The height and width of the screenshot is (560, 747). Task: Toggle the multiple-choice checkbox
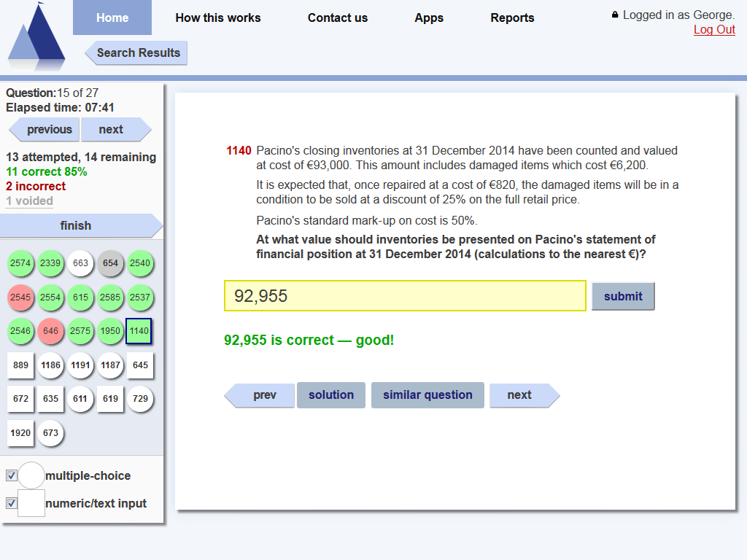[x=12, y=475]
